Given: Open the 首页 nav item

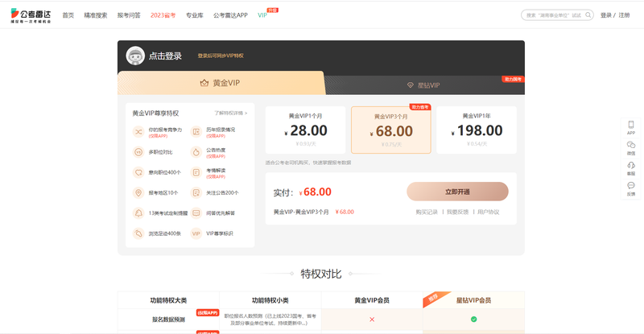Looking at the screenshot, I should [x=68, y=15].
